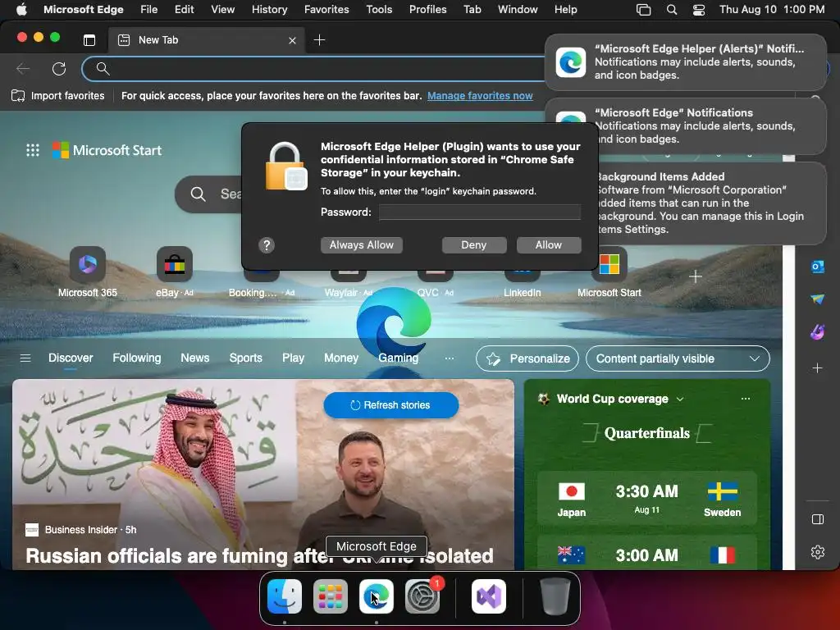Open the History menu

click(x=269, y=9)
